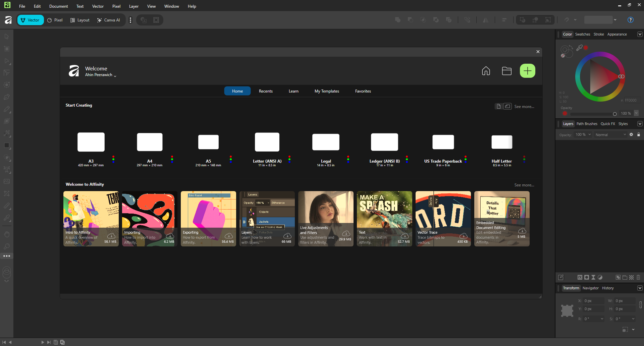Click the green new document plus button
Screen dimensions: 644x346
527,71
